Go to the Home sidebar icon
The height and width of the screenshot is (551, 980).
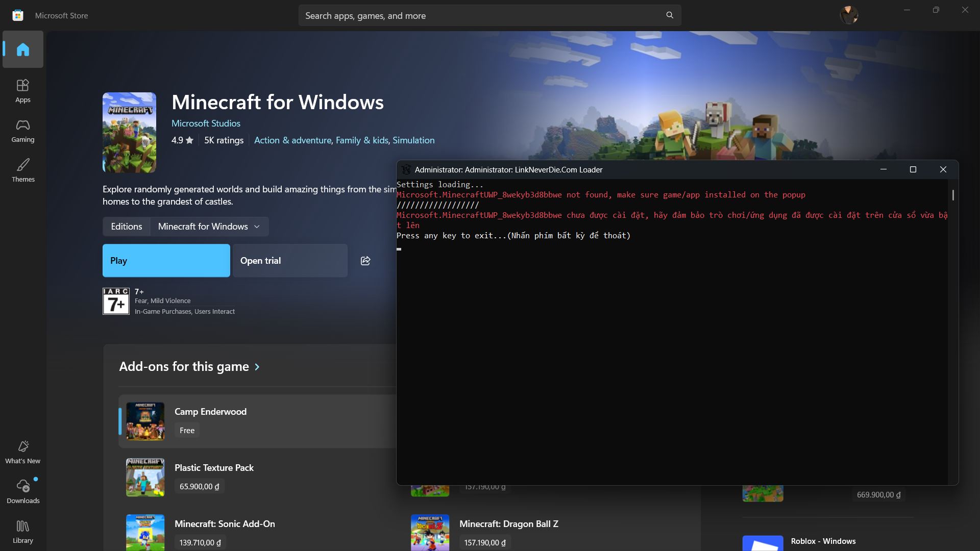[23, 49]
